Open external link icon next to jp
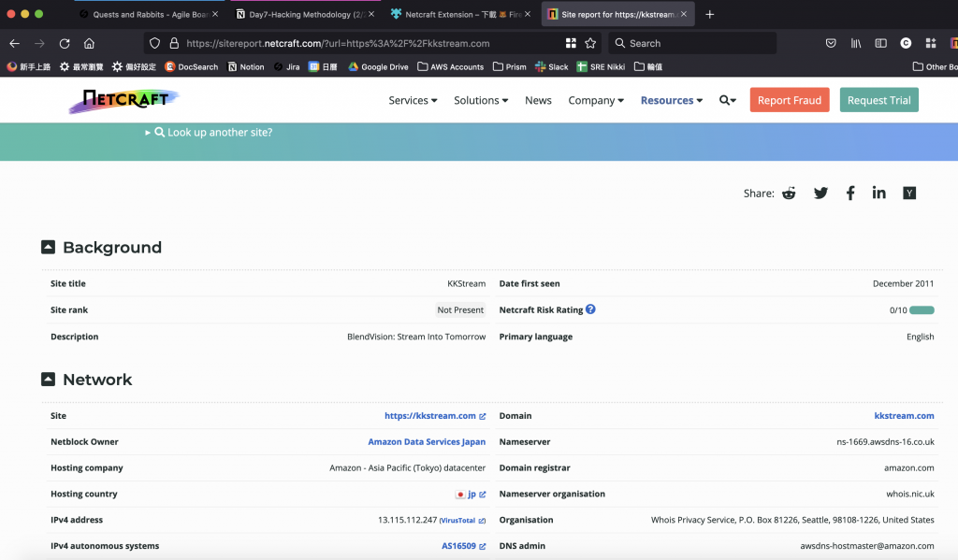 tap(482, 494)
